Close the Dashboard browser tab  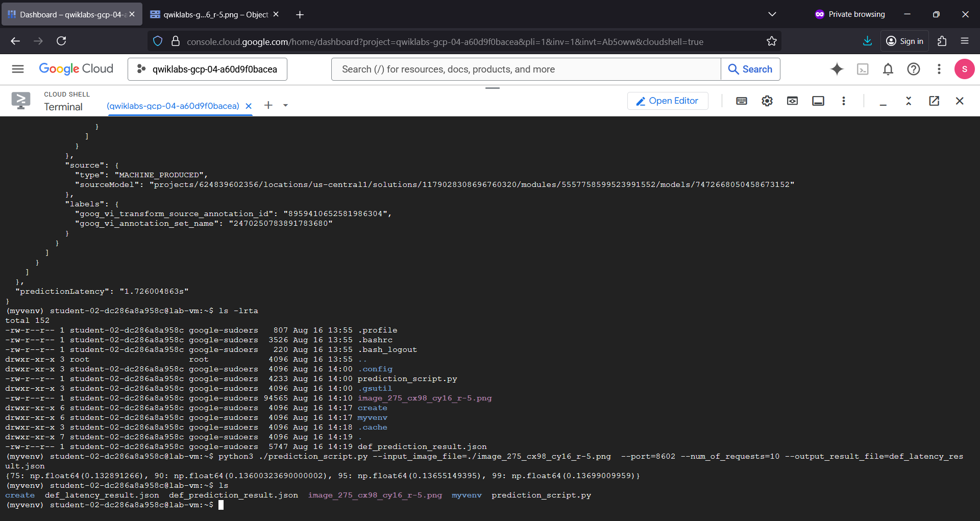click(132, 14)
